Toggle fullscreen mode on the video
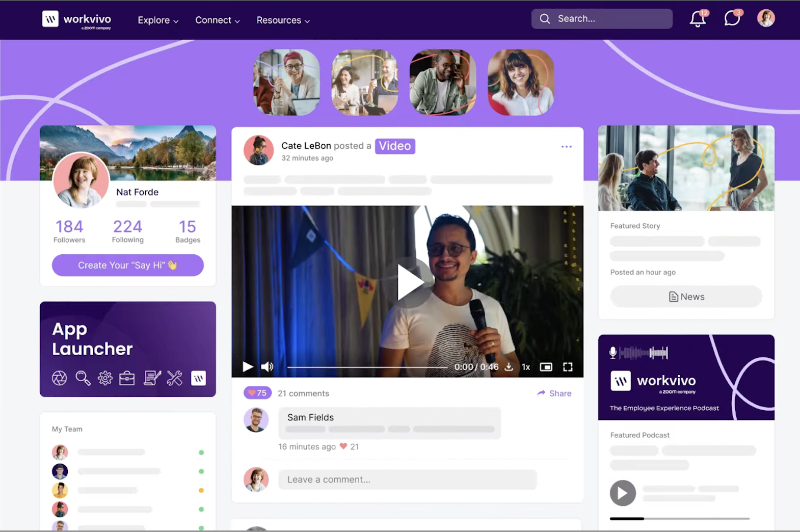 point(568,367)
